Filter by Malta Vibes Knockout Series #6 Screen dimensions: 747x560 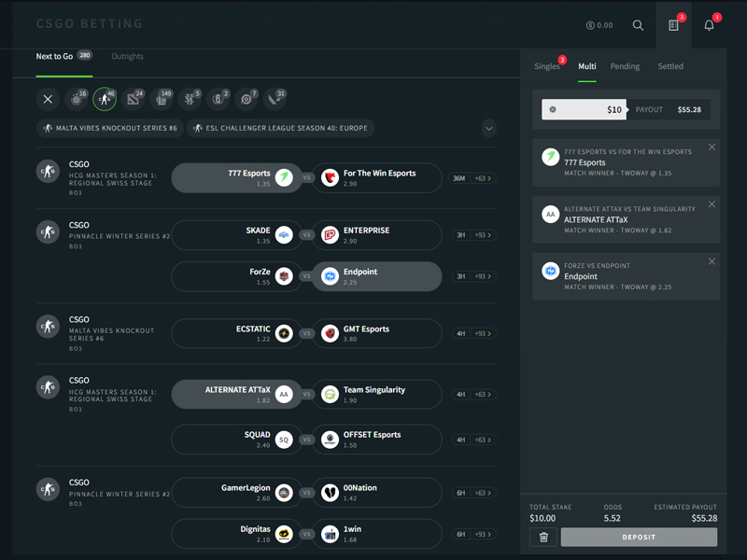click(x=110, y=128)
